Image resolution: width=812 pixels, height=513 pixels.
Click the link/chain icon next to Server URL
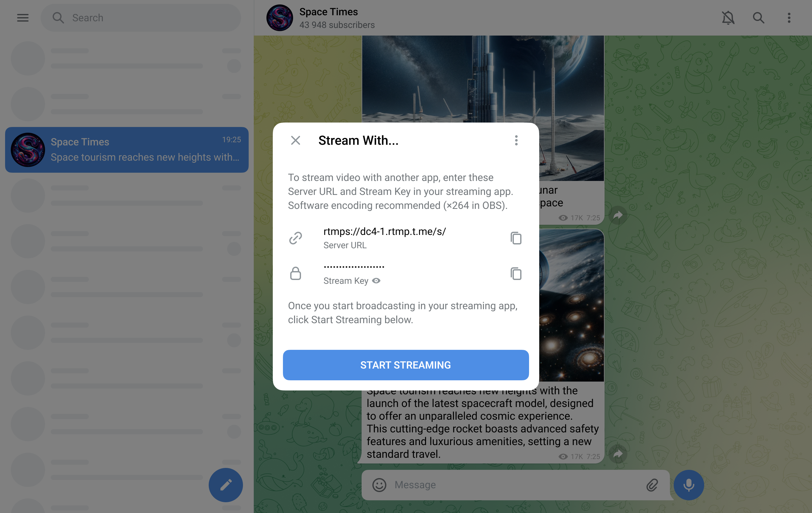point(295,237)
